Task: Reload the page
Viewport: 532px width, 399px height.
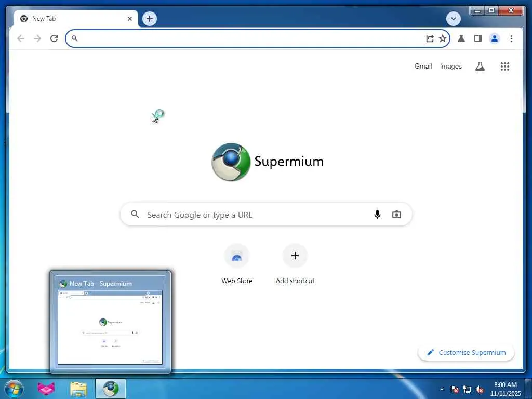Action: tap(54, 38)
